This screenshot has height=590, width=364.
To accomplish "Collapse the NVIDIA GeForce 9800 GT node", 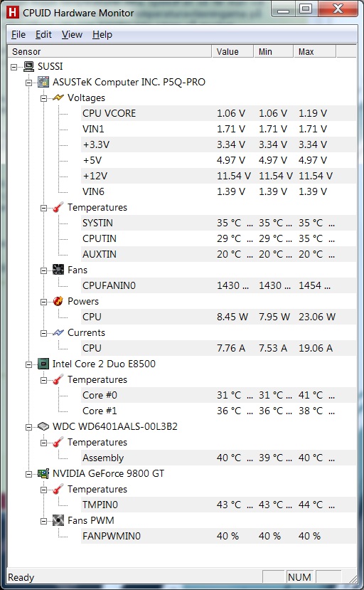I will (x=29, y=474).
